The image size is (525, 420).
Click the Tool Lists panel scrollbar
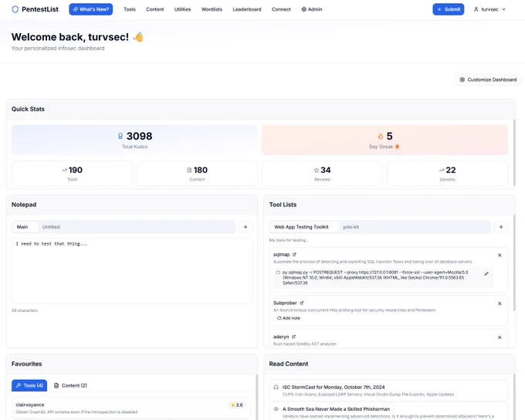[514, 265]
